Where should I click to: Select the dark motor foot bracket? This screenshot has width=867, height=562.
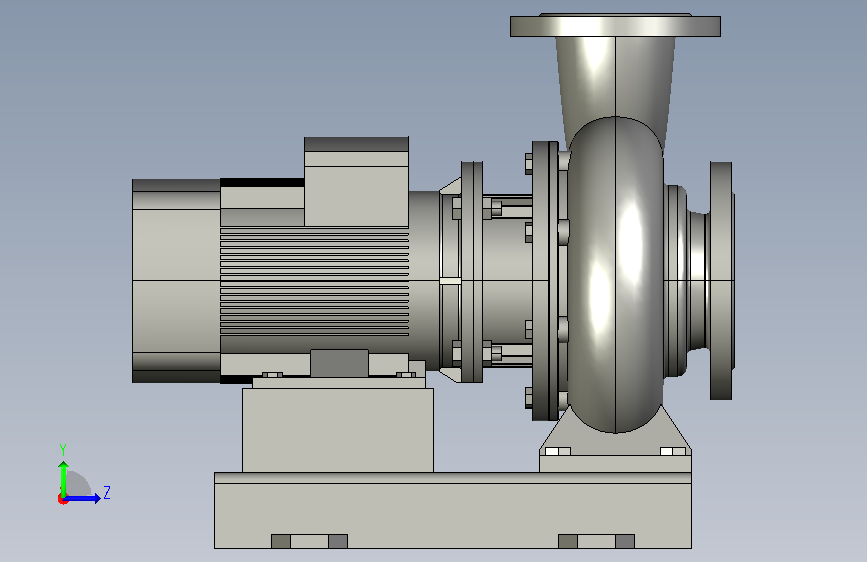click(339, 363)
